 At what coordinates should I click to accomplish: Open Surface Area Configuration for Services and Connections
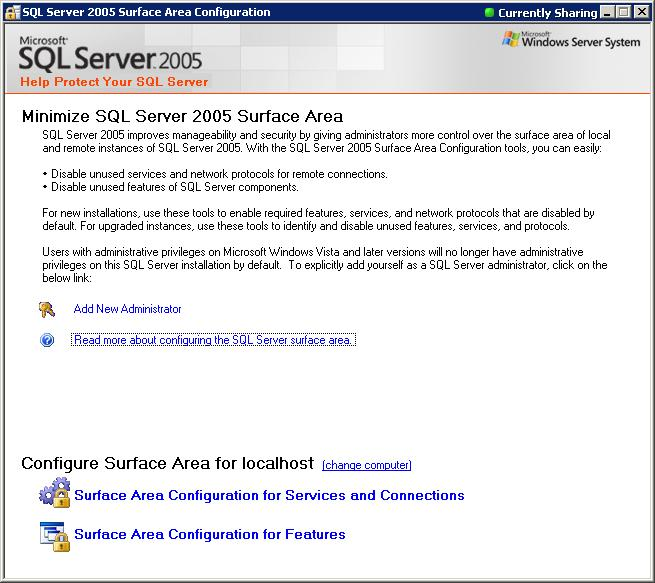click(269, 495)
